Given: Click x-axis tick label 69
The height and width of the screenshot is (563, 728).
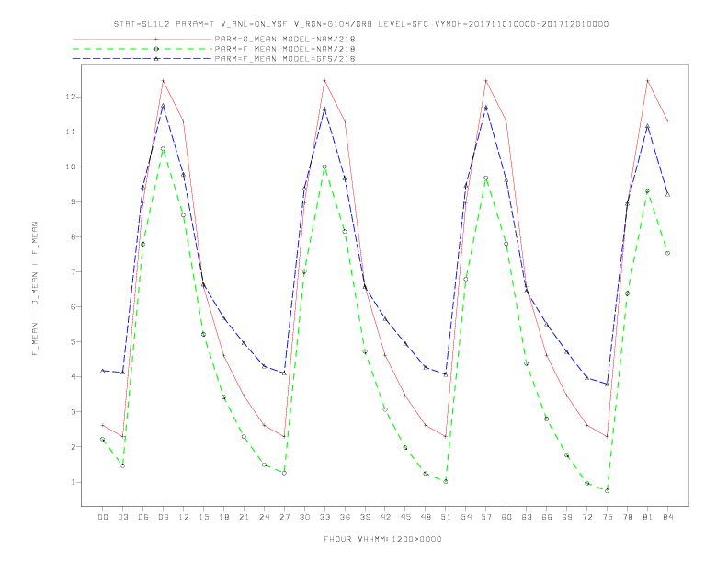Looking at the screenshot, I should (x=567, y=517).
